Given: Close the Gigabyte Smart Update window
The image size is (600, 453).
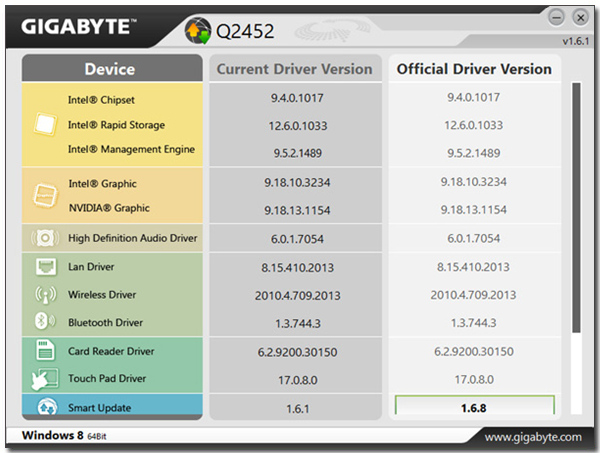Looking at the screenshot, I should click(580, 17).
